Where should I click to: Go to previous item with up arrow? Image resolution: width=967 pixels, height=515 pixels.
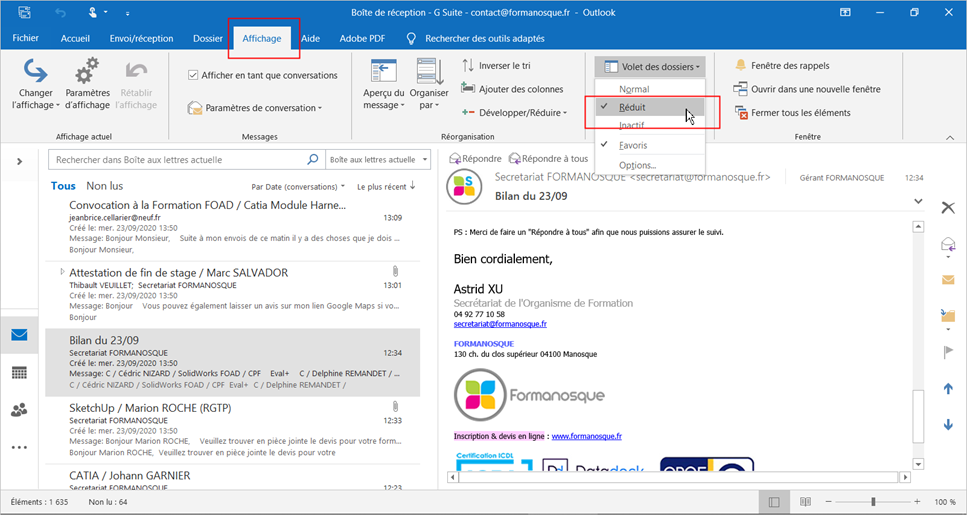click(x=948, y=389)
